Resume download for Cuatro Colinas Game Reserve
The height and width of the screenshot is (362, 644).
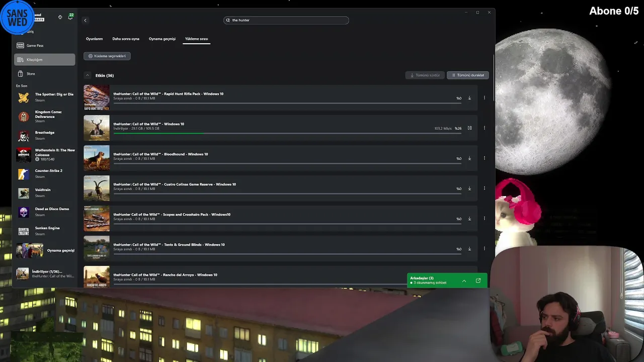coord(469,189)
